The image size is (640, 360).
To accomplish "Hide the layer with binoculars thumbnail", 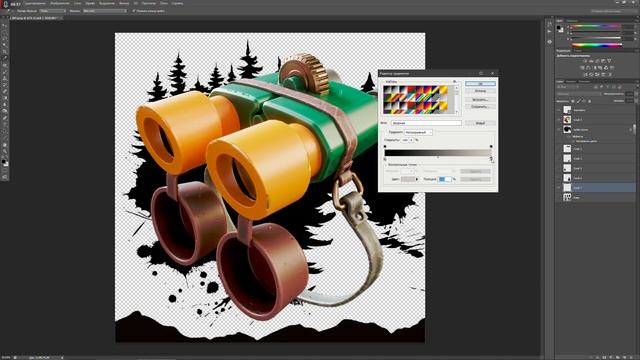I will [558, 120].
